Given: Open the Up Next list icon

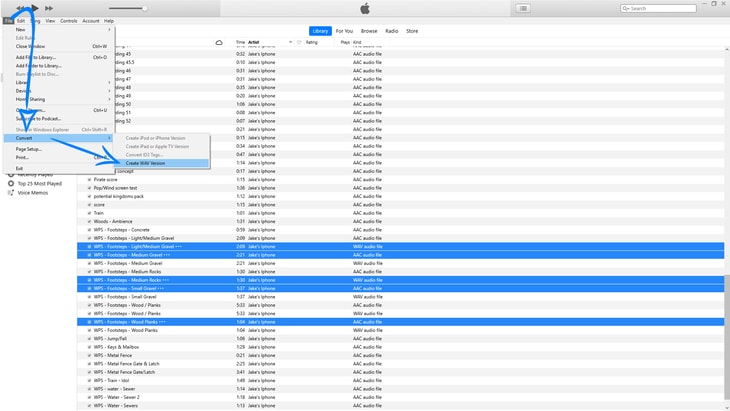Looking at the screenshot, I should (523, 8).
